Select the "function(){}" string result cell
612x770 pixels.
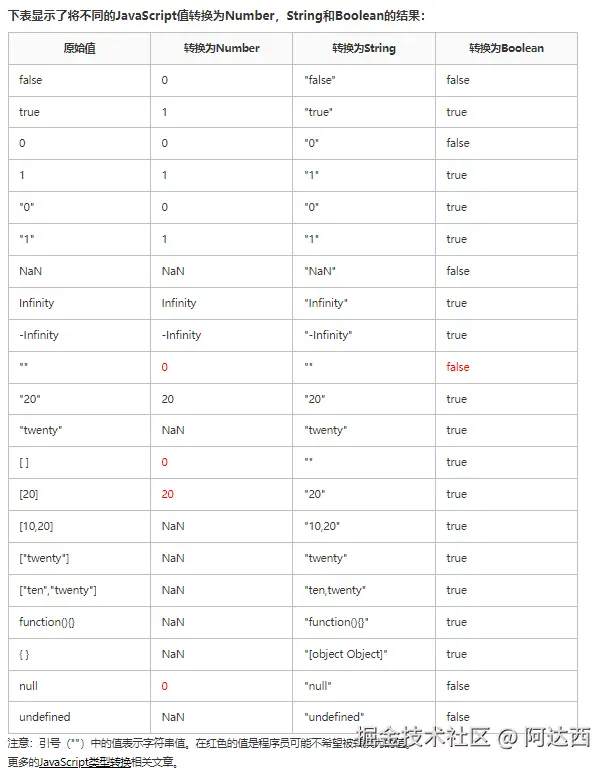(336, 622)
